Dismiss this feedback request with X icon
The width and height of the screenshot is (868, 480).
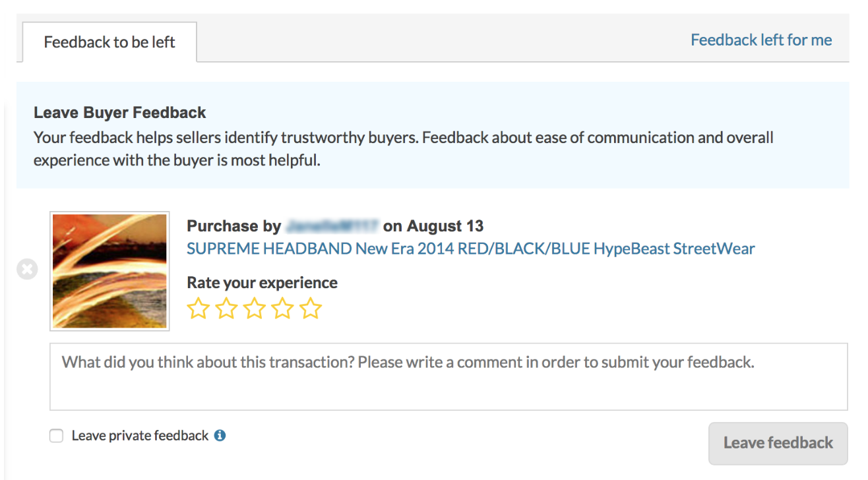pos(27,269)
